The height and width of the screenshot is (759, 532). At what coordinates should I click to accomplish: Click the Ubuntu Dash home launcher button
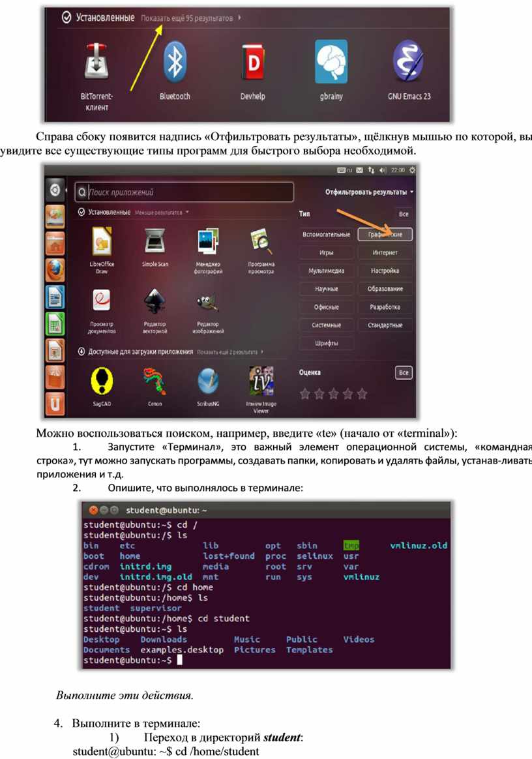pos(55,189)
